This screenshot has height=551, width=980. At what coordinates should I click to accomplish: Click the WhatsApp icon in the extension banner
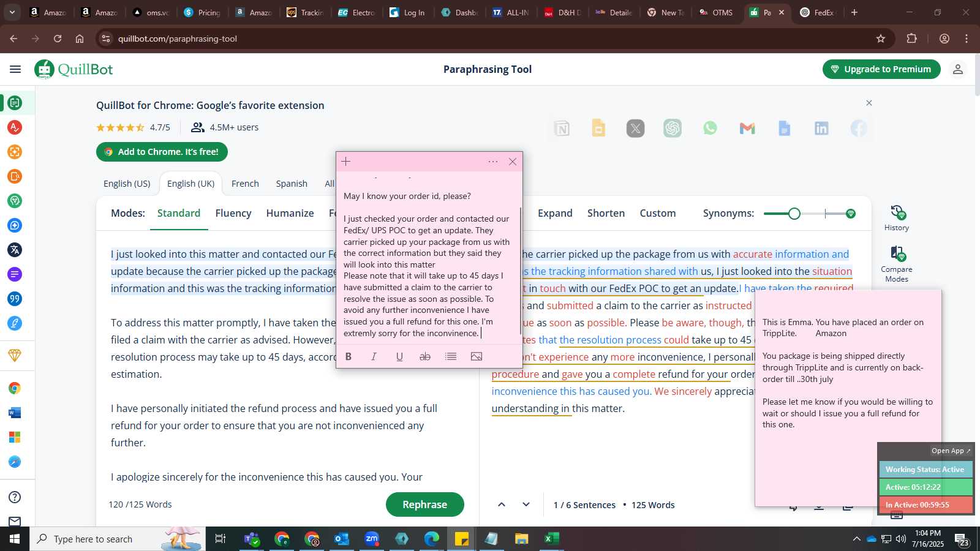pyautogui.click(x=710, y=128)
